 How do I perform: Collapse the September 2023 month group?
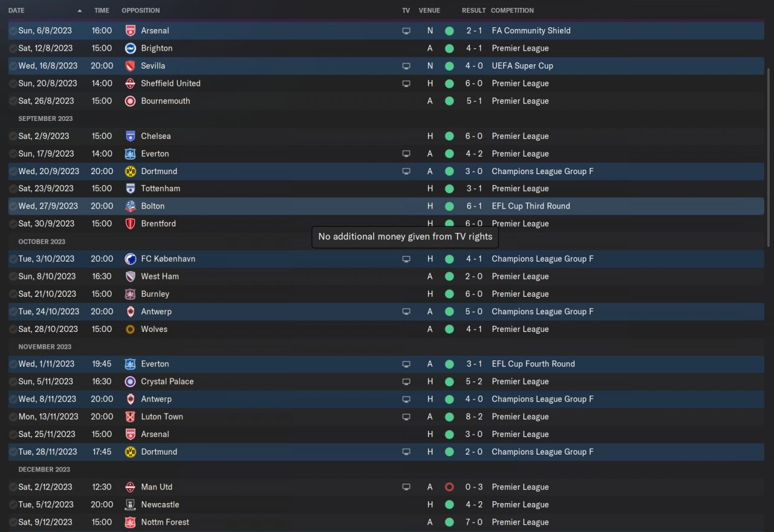tap(45, 118)
